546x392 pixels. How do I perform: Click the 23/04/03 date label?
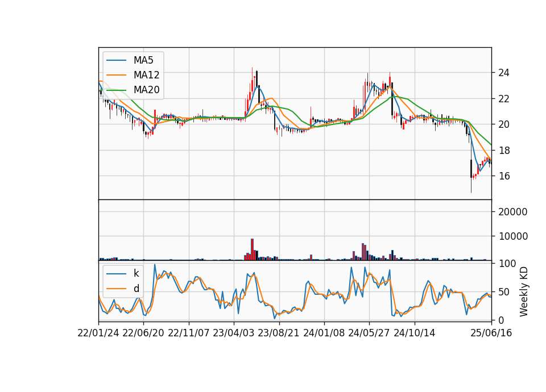click(234, 333)
